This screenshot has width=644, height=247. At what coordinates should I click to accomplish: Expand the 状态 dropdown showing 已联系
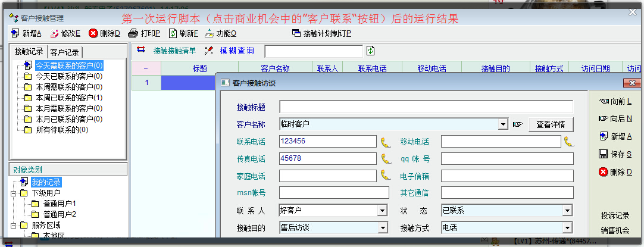pos(567,211)
